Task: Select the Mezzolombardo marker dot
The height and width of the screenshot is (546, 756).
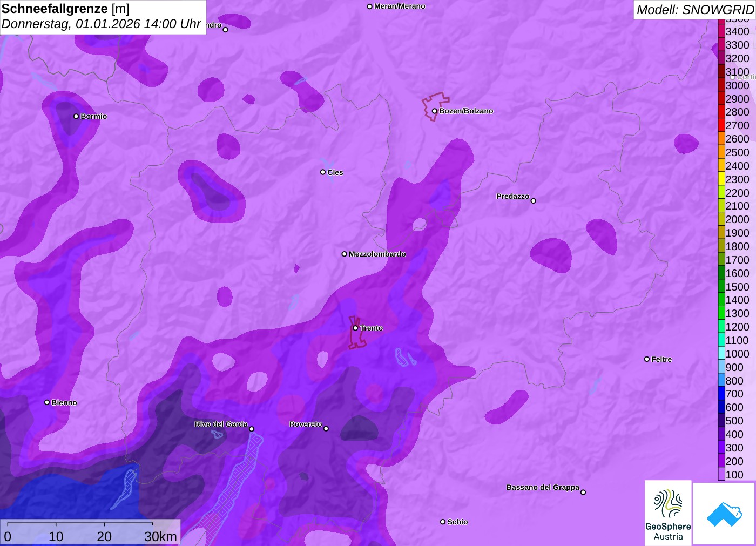Action: [x=345, y=254]
